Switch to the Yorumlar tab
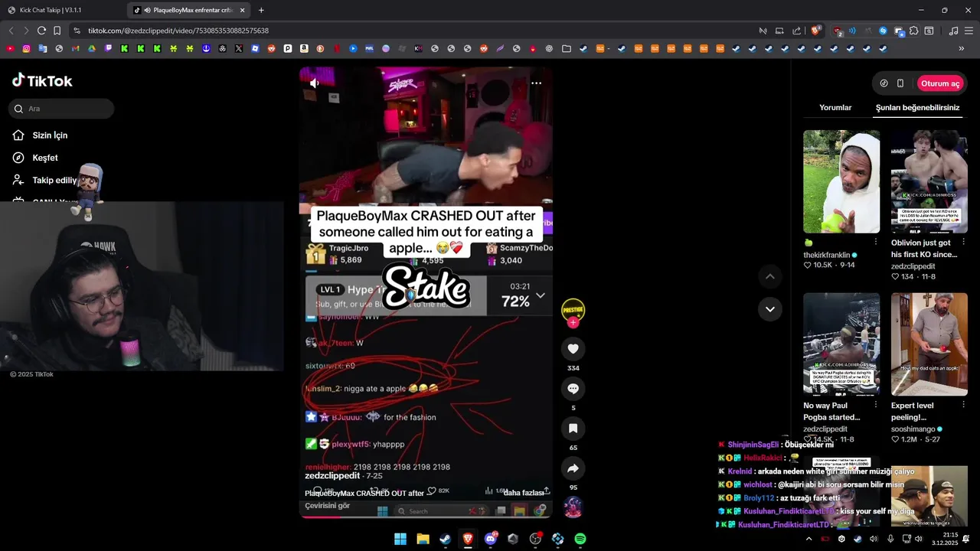Viewport: 980px width, 551px height. point(835,108)
